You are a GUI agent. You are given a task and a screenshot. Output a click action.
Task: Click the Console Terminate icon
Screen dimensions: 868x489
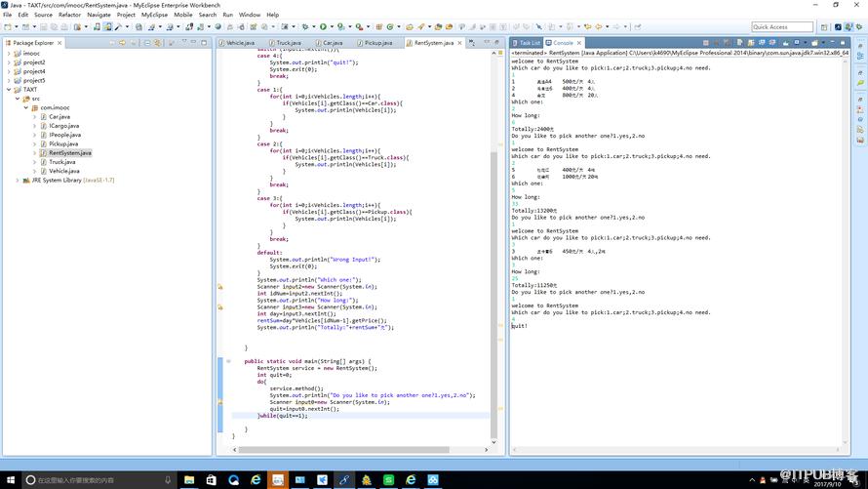(x=706, y=43)
